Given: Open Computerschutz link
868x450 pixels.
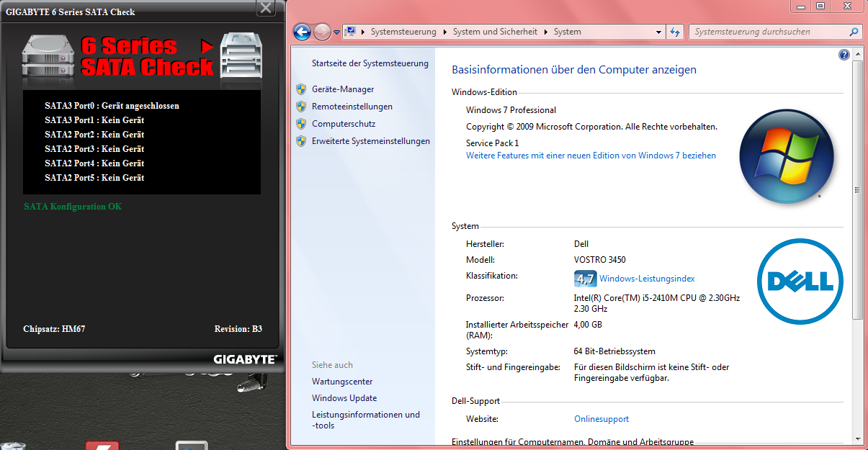Looking at the screenshot, I should point(344,124).
